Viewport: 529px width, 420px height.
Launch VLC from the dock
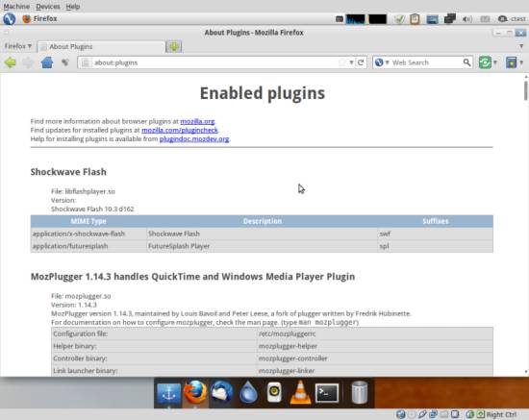[300, 392]
